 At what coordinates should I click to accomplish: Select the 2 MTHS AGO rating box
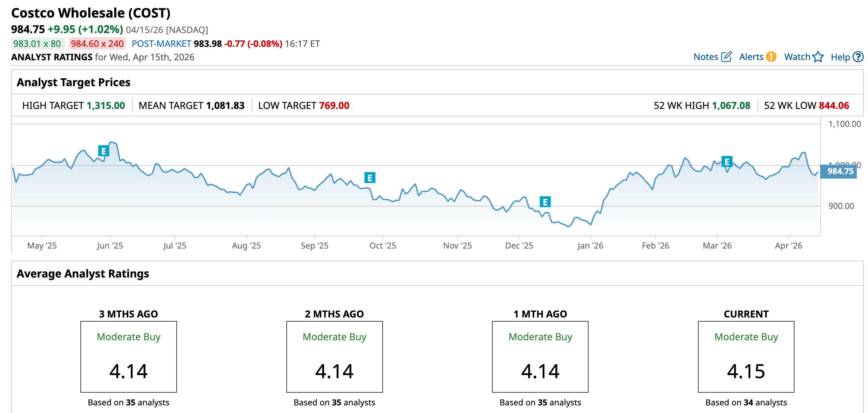334,356
